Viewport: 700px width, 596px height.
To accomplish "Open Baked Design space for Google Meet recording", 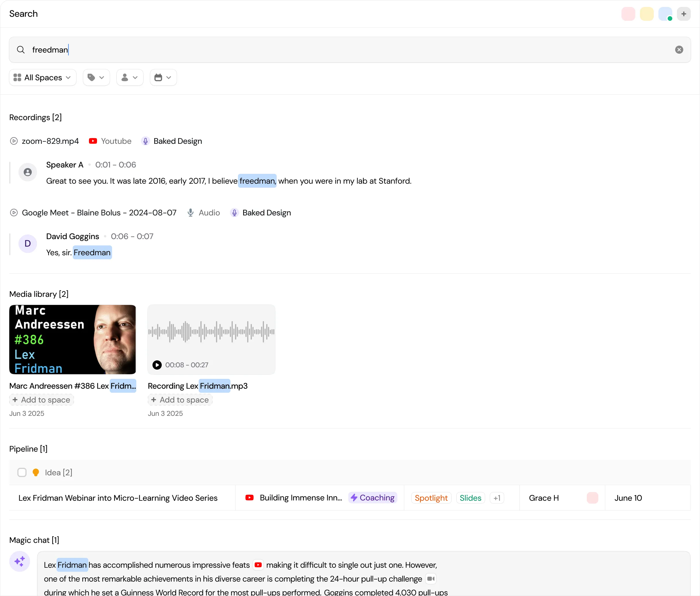I will [x=267, y=213].
